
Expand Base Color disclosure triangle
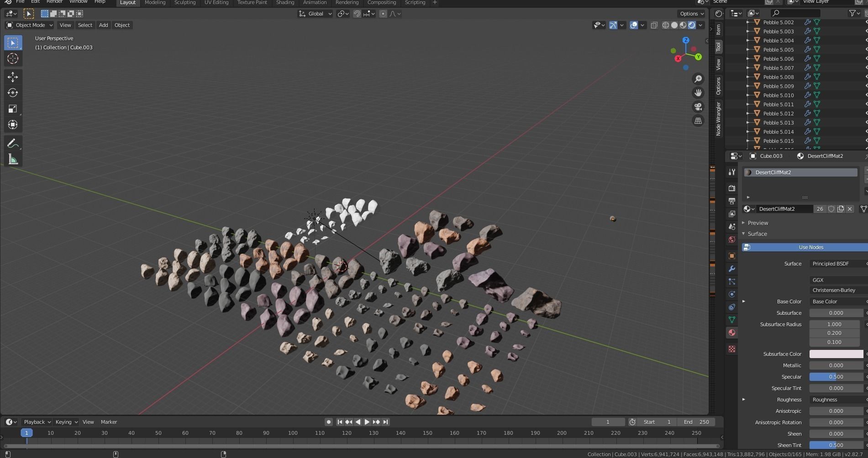tap(744, 302)
